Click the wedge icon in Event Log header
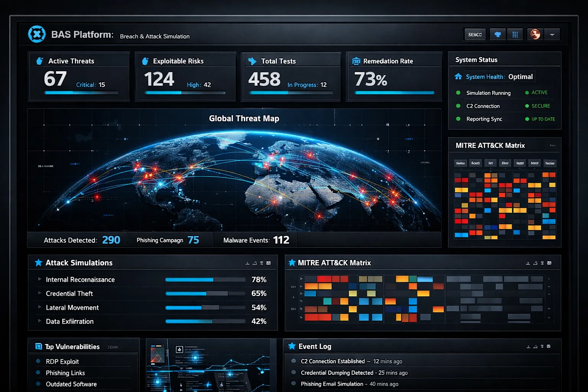This screenshot has width=588, height=392. 535,346
